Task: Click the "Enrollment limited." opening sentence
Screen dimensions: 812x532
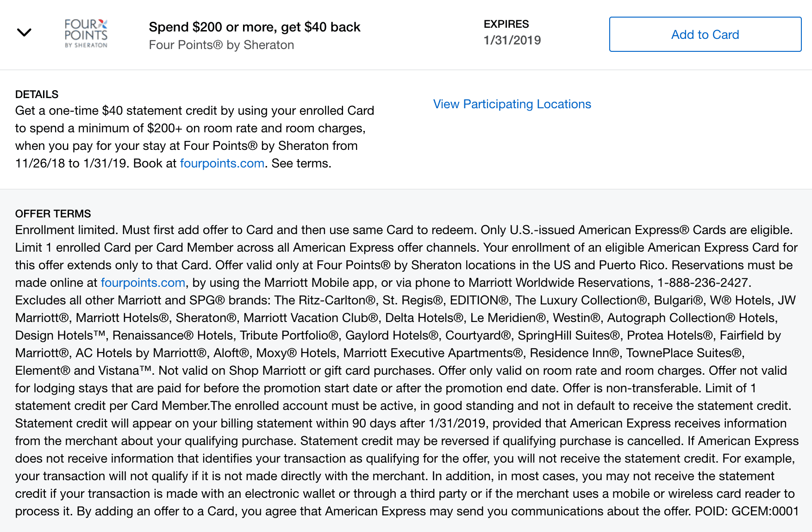Action: point(67,230)
